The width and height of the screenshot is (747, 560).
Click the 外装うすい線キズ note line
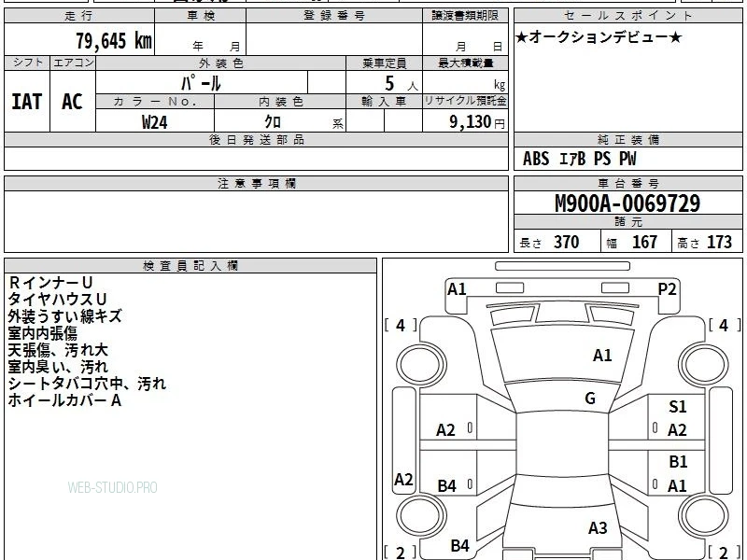65,316
